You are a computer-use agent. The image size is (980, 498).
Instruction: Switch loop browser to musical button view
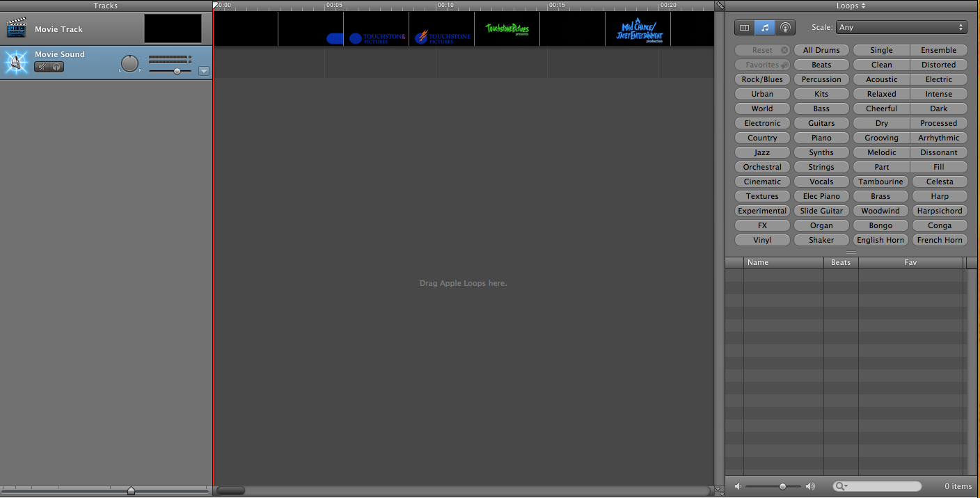pos(765,28)
